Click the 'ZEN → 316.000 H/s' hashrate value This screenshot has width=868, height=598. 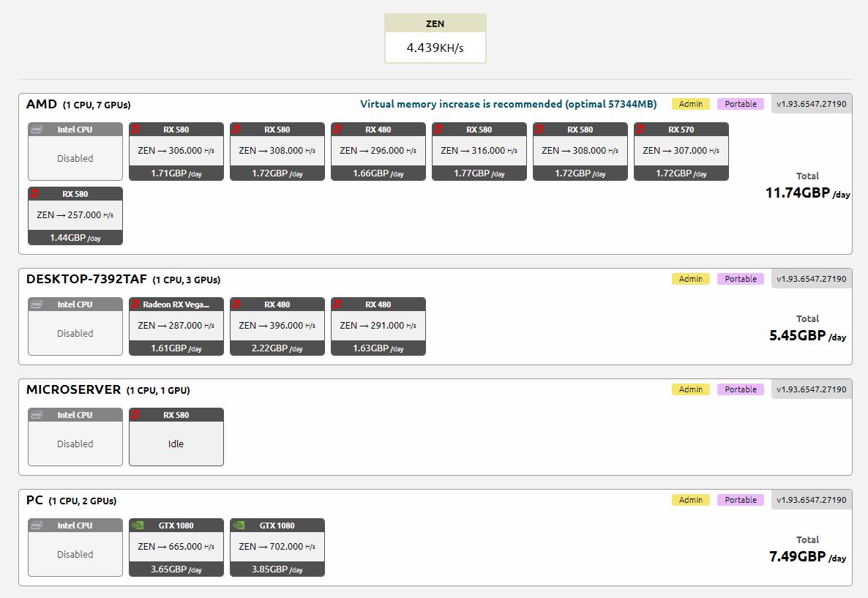pyautogui.click(x=479, y=151)
